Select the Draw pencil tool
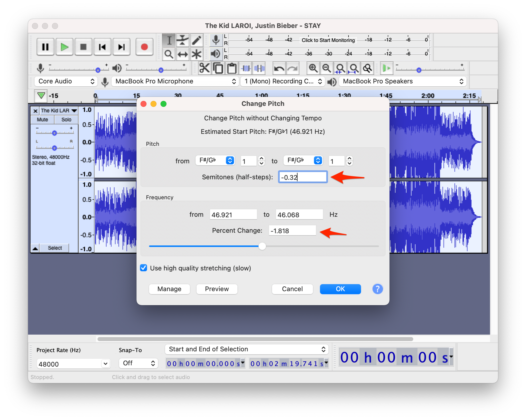Viewport: 526px width, 420px height. coord(196,40)
